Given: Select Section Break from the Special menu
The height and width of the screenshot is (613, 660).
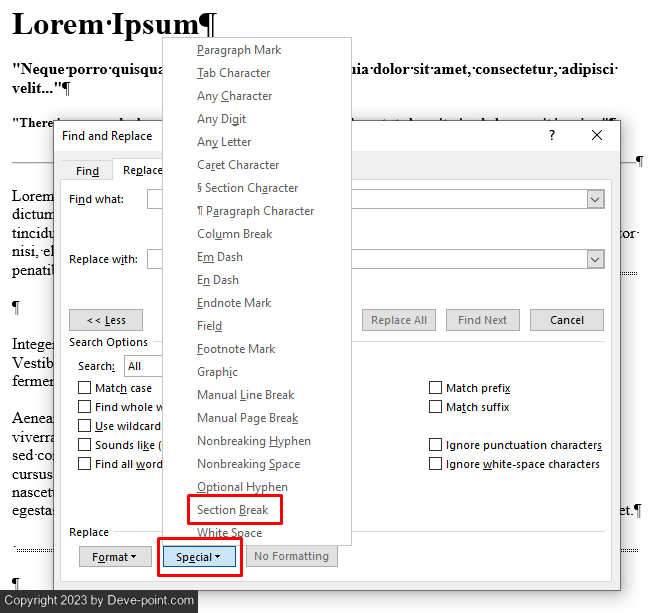Looking at the screenshot, I should 232,510.
